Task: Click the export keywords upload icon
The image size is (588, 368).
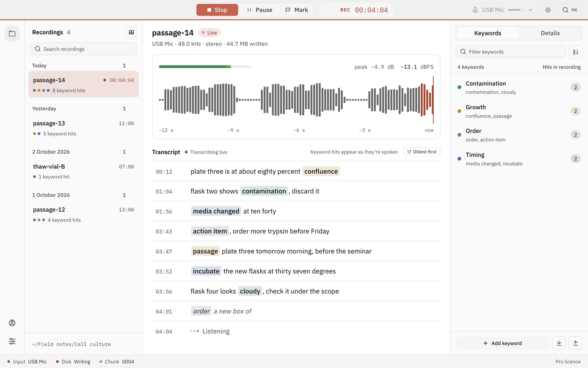Action: 576,343
